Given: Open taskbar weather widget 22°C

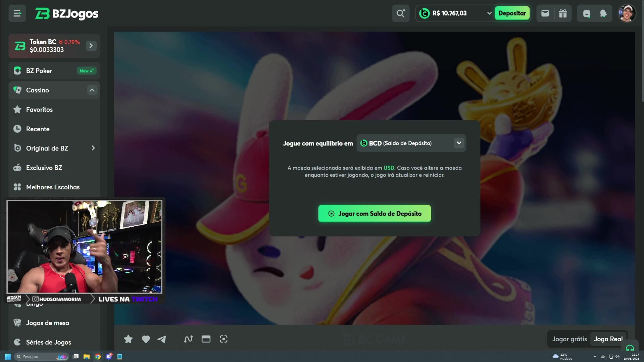Looking at the screenshot, I should 562,357.
